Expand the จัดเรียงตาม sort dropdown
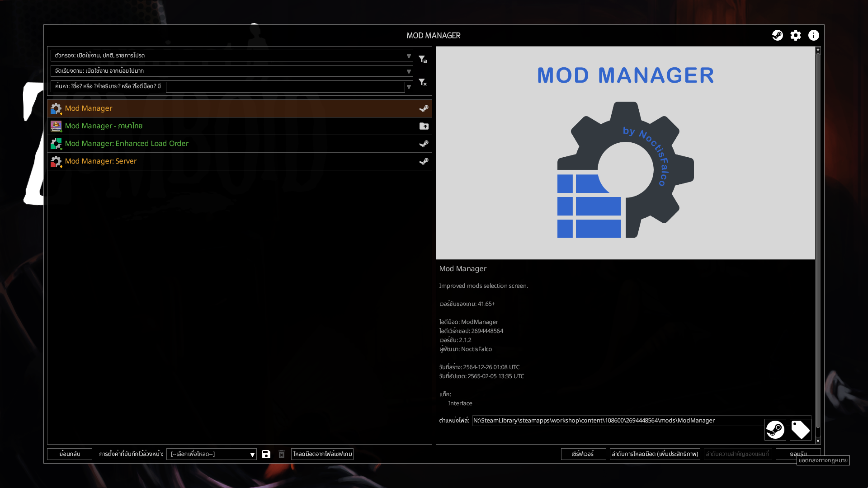This screenshot has width=868, height=488. click(408, 71)
